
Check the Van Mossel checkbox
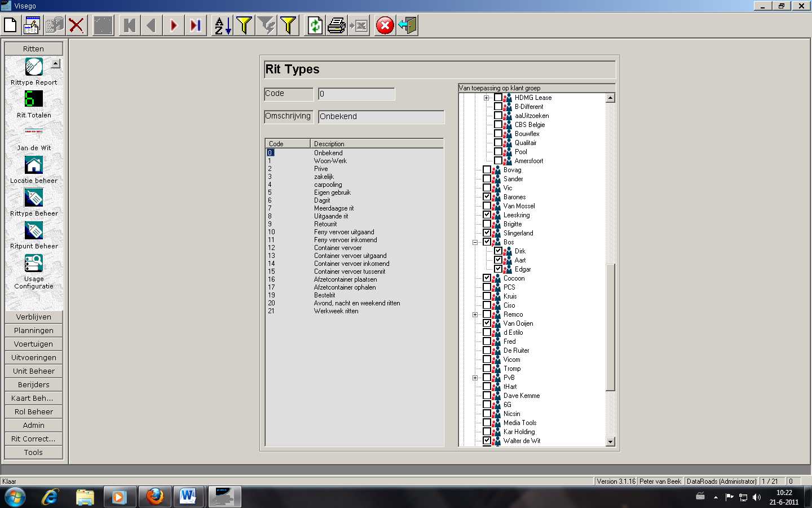click(x=487, y=206)
